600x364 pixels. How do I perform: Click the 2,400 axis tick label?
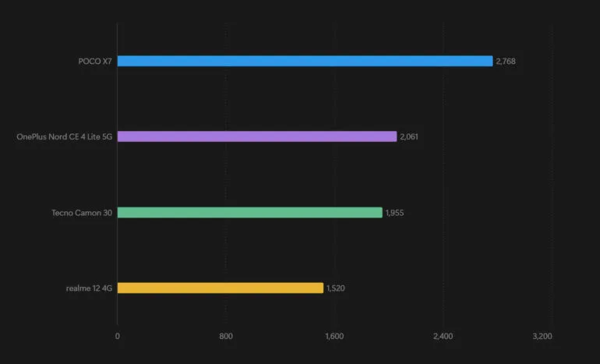[x=443, y=336]
